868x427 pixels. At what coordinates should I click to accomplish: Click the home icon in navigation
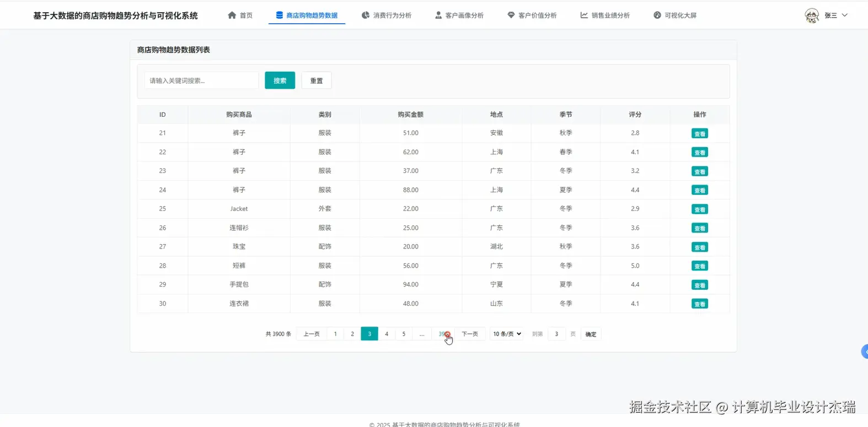click(x=232, y=15)
